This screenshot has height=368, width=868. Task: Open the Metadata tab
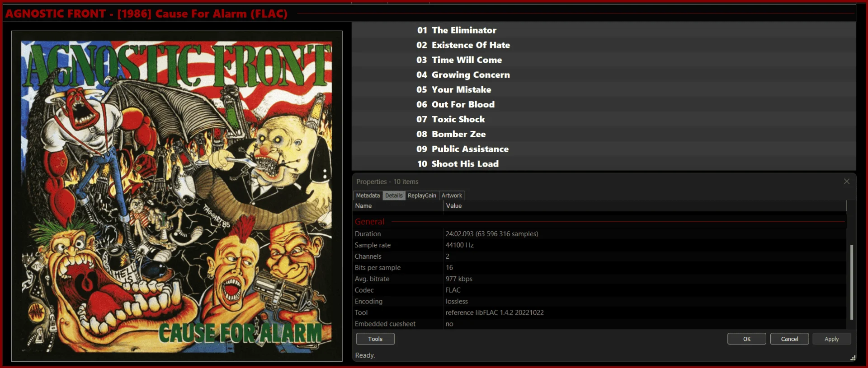coord(368,196)
